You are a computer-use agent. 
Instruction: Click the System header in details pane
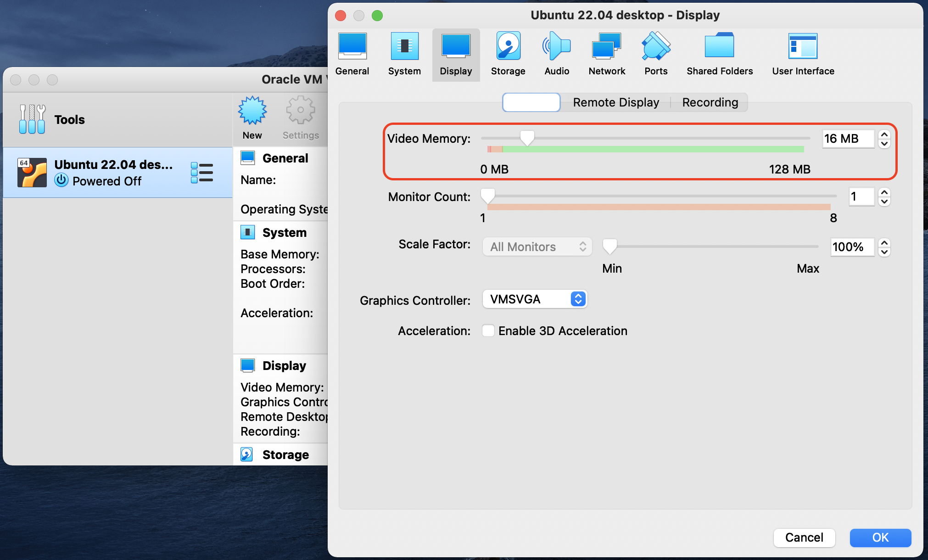(x=284, y=233)
